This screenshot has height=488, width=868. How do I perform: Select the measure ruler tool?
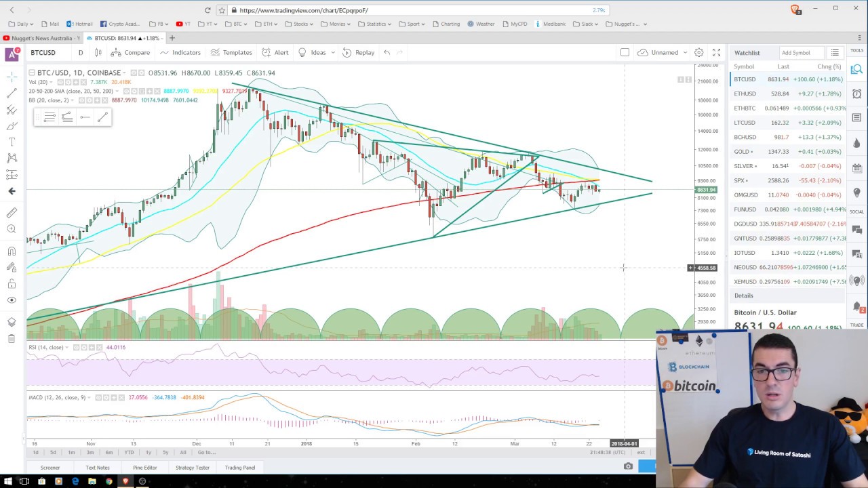click(12, 213)
